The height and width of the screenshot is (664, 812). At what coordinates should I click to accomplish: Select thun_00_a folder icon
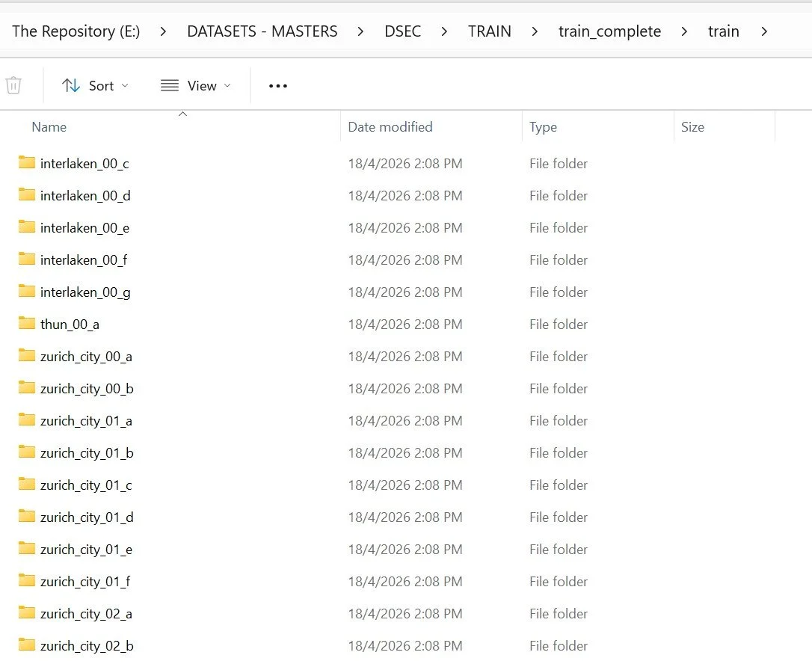[x=26, y=323]
